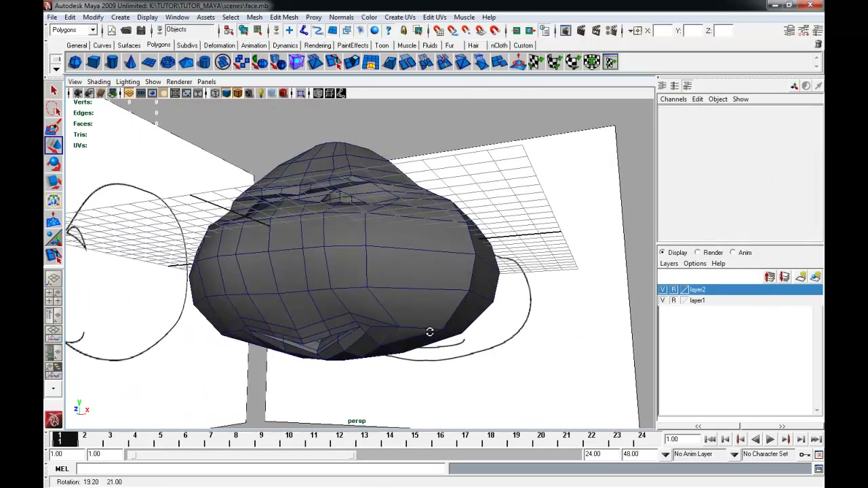Switch to the Surfaces shelf tab
This screenshot has width=868, height=488.
(x=129, y=45)
